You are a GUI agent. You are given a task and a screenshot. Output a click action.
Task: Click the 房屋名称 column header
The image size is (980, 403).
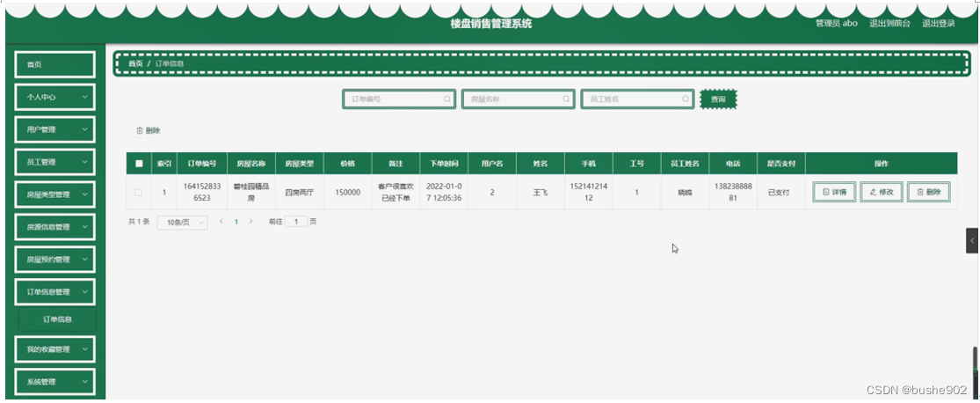[251, 164]
